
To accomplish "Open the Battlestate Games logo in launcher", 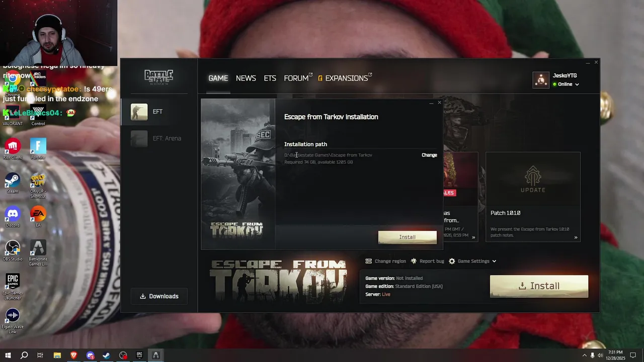I will pyautogui.click(x=159, y=76).
